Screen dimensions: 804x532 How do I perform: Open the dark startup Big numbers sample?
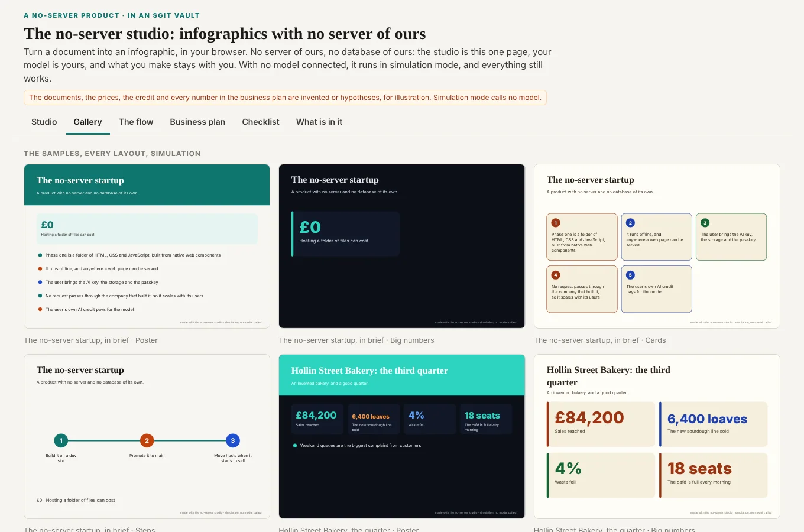(402, 246)
